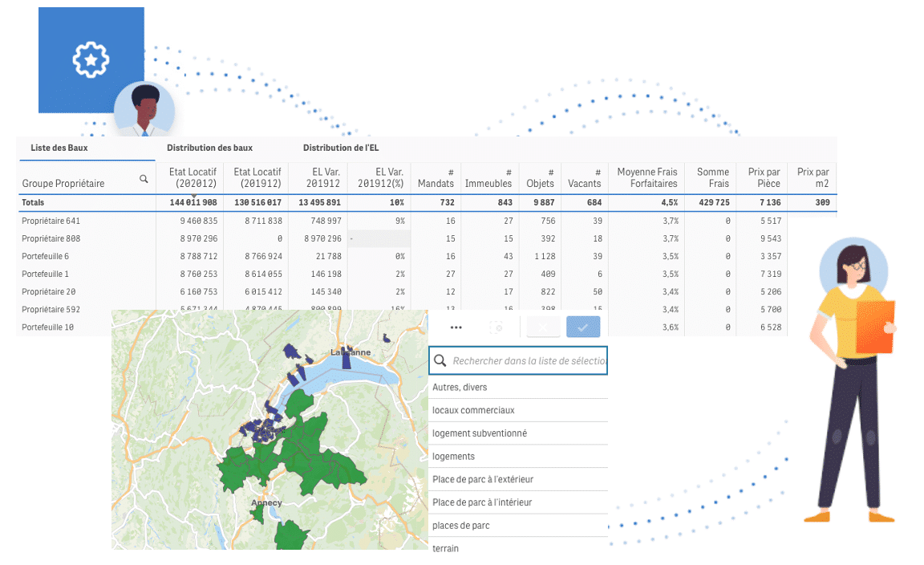Open the three-dots selection options menu

(456, 327)
